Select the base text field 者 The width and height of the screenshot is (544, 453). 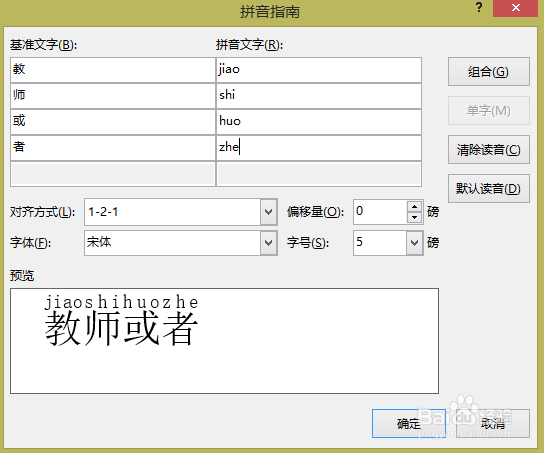[x=113, y=148]
